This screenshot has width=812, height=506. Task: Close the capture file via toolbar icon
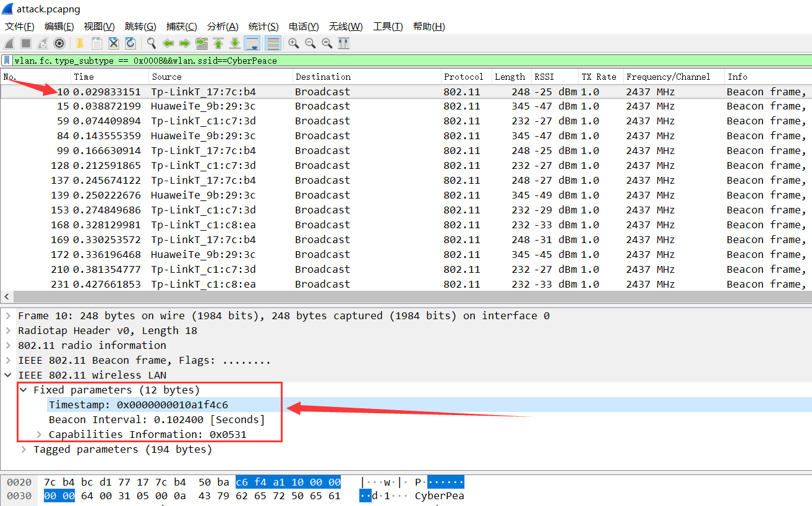[114, 43]
